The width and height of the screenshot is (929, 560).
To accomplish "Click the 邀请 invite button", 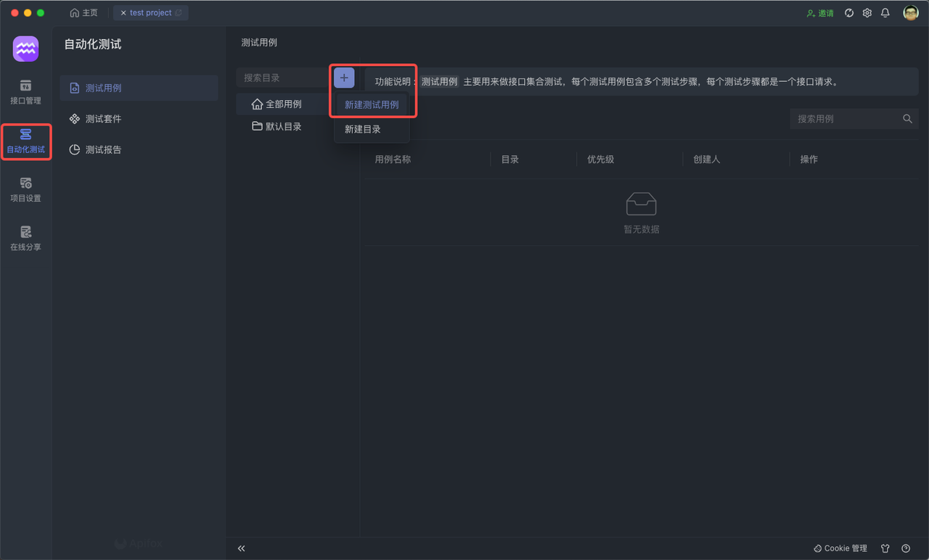I will point(820,13).
